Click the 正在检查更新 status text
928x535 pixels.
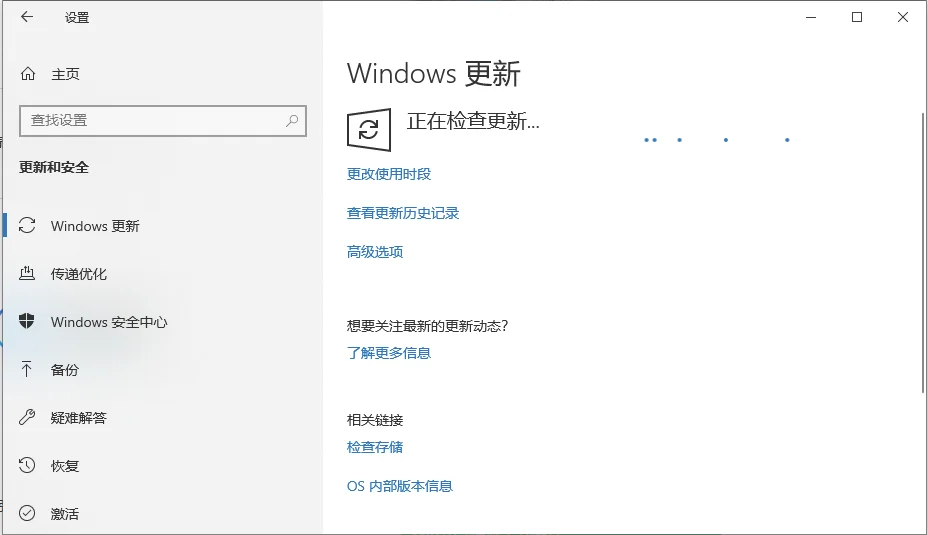coord(473,121)
